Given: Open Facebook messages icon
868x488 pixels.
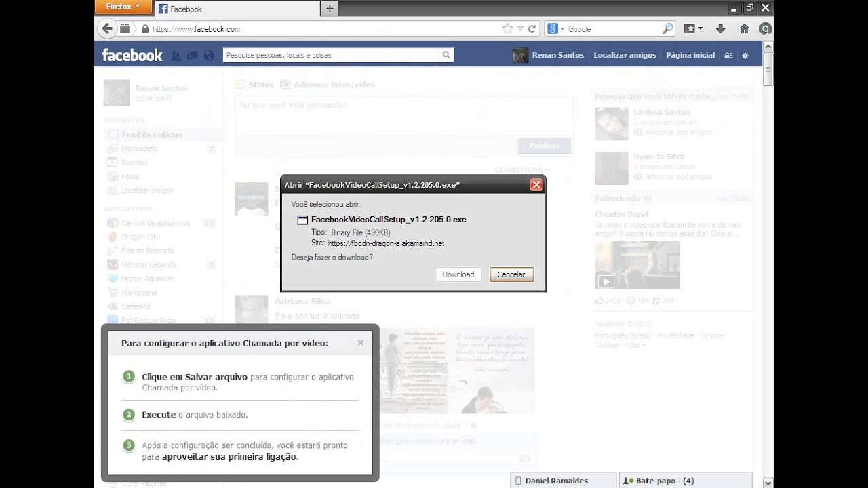Looking at the screenshot, I should pos(192,56).
